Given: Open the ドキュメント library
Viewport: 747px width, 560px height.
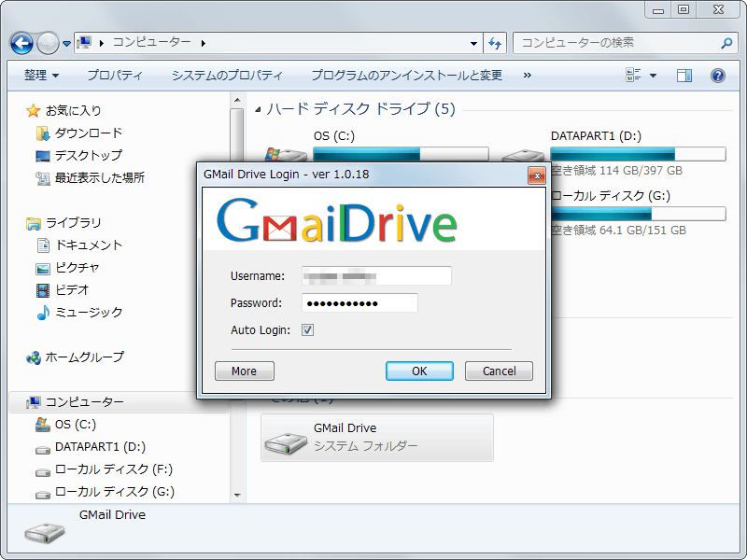Looking at the screenshot, I should [x=89, y=245].
